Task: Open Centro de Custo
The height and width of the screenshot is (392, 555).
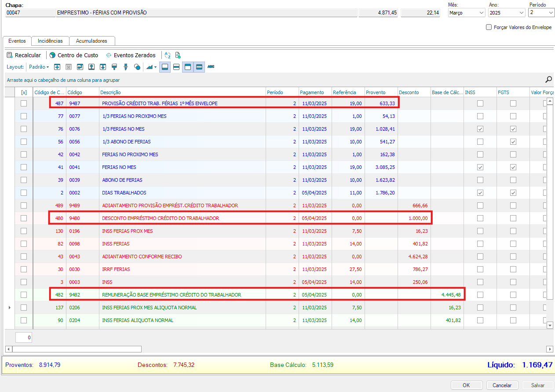Action: click(x=73, y=55)
